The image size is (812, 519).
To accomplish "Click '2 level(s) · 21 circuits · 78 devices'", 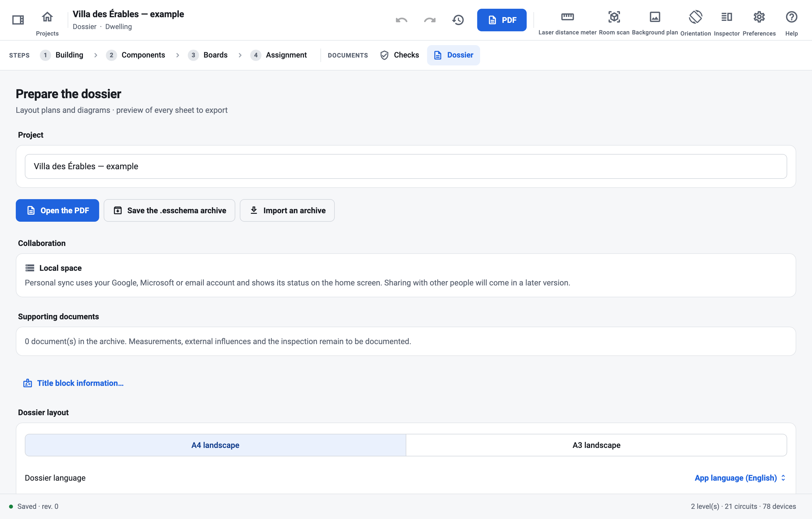I will coord(743,506).
